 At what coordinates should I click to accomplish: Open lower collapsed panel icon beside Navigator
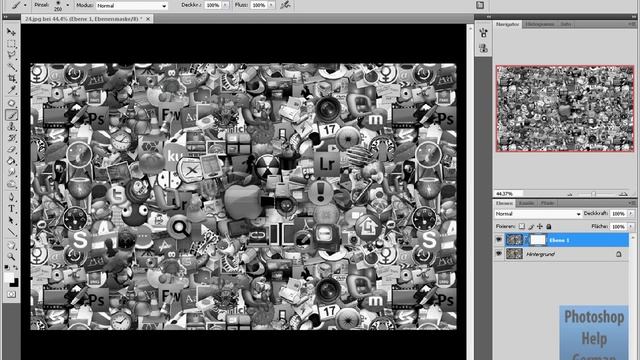(484, 48)
